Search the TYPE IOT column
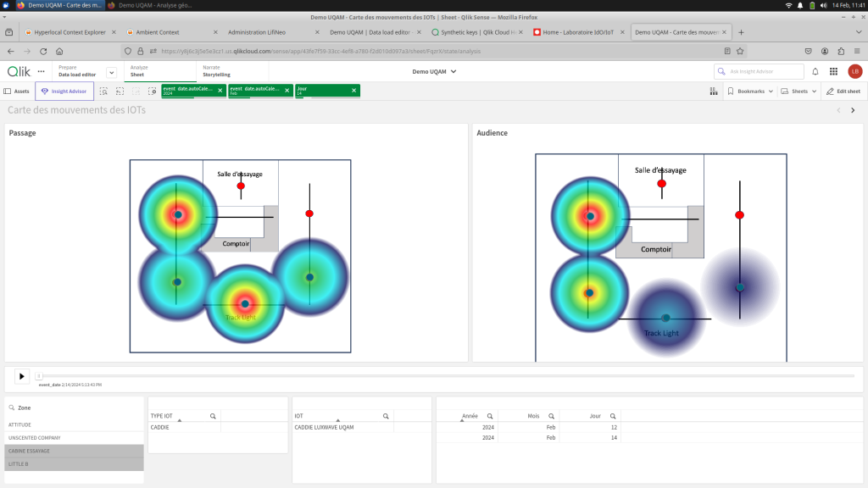The height and width of the screenshot is (488, 868). (x=213, y=416)
